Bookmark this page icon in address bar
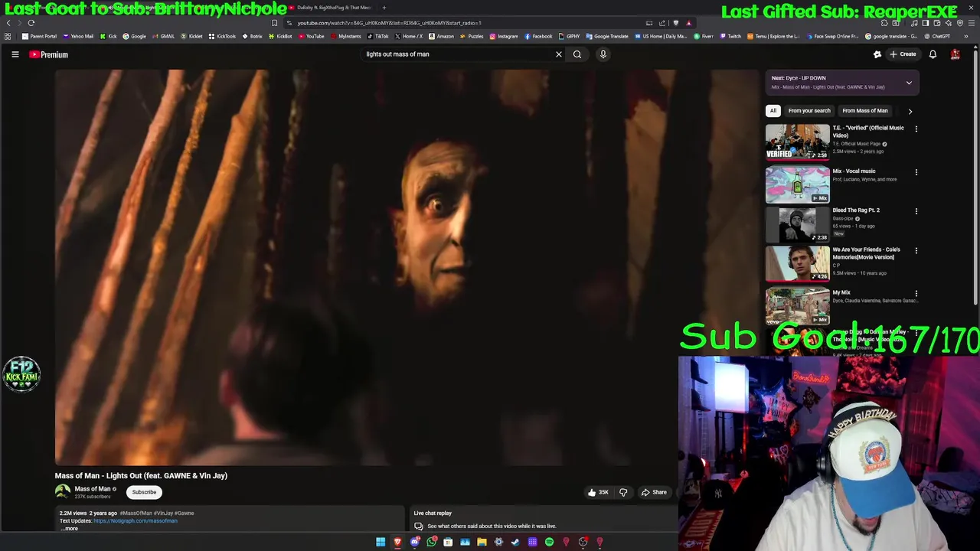The image size is (980, 551). (x=275, y=23)
